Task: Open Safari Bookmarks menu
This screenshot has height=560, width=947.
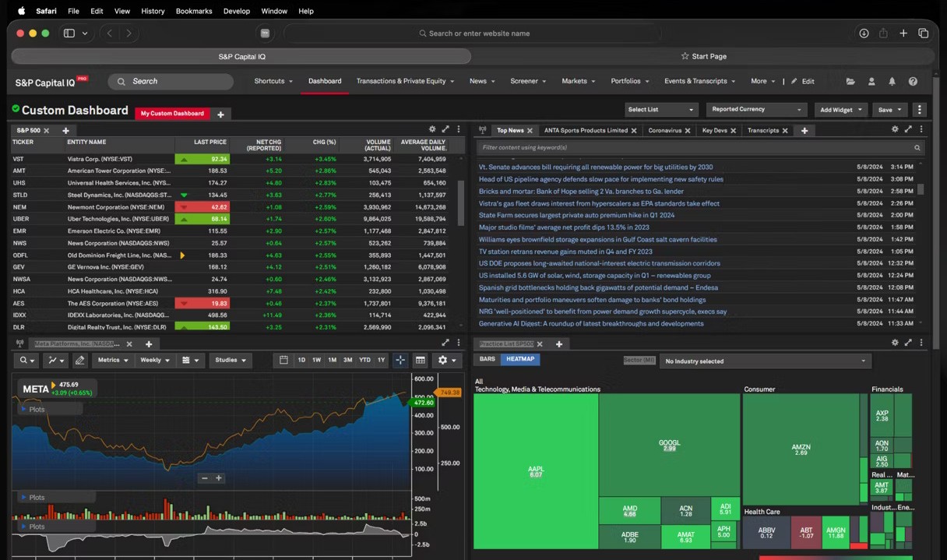Action: (193, 11)
